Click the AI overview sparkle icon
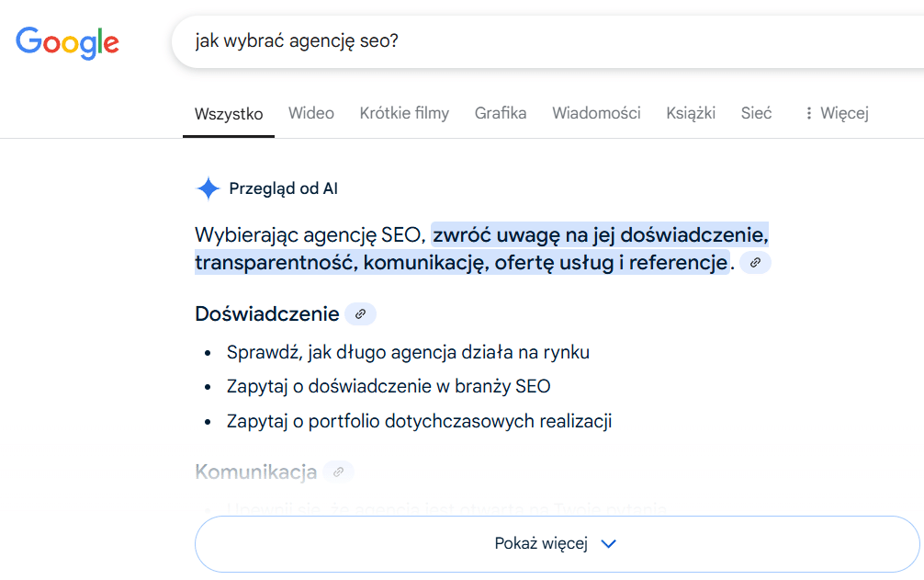Image resolution: width=924 pixels, height=580 pixels. tap(208, 189)
